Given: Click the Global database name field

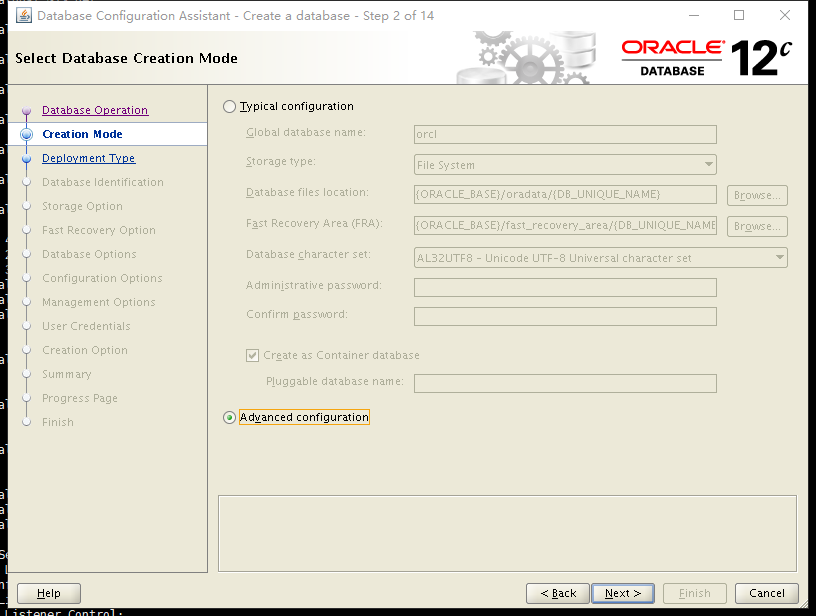Looking at the screenshot, I should tap(565, 134).
